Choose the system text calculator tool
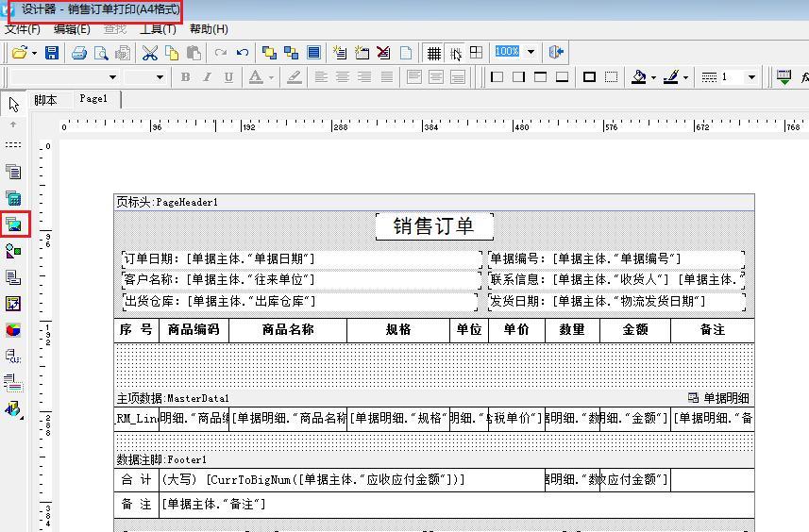Viewport: 809px width, 532px height. (13, 198)
